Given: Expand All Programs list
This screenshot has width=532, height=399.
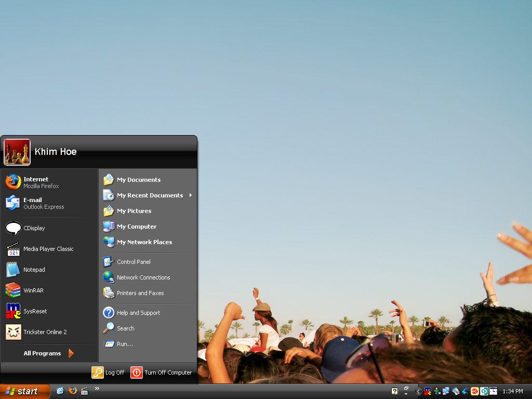Looking at the screenshot, I should [49, 353].
